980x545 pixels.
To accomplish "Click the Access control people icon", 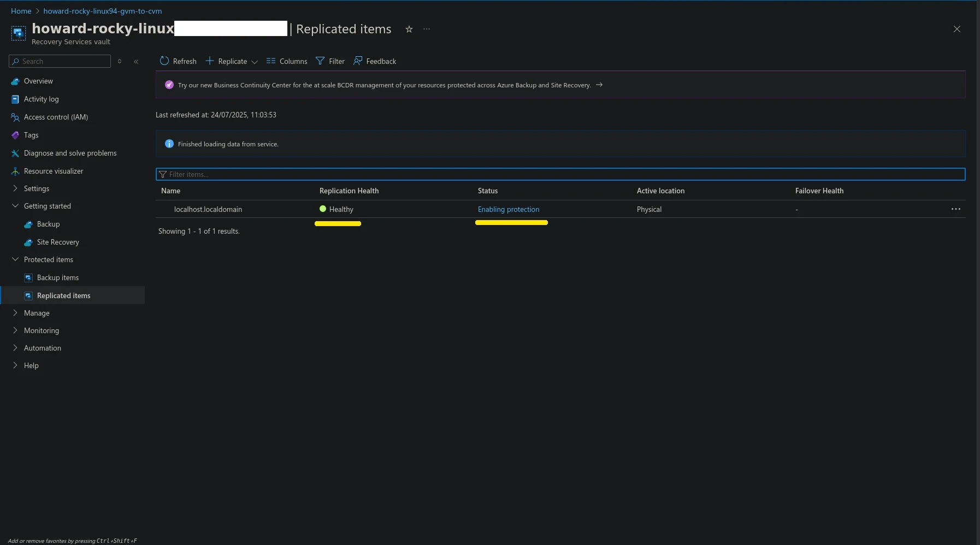I will pyautogui.click(x=15, y=117).
